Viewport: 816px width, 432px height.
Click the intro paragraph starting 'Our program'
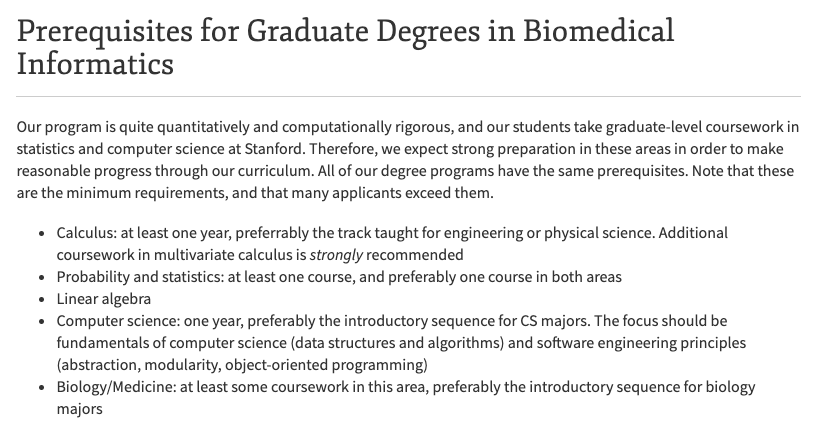408,160
